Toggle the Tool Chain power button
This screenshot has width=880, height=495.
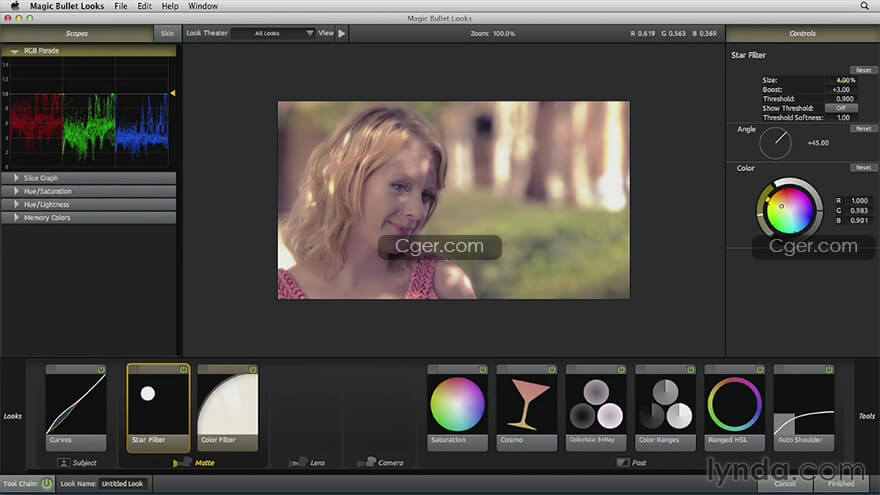coord(47,483)
